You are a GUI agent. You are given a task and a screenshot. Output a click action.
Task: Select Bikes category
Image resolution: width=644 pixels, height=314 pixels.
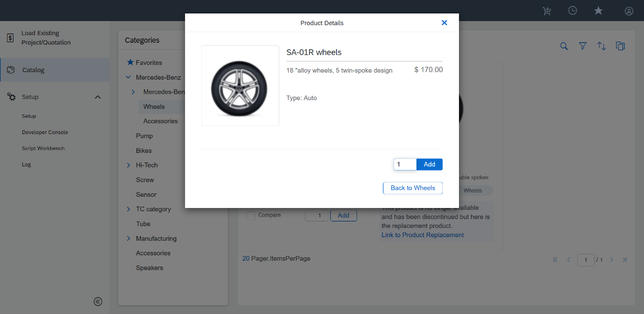pyautogui.click(x=144, y=151)
